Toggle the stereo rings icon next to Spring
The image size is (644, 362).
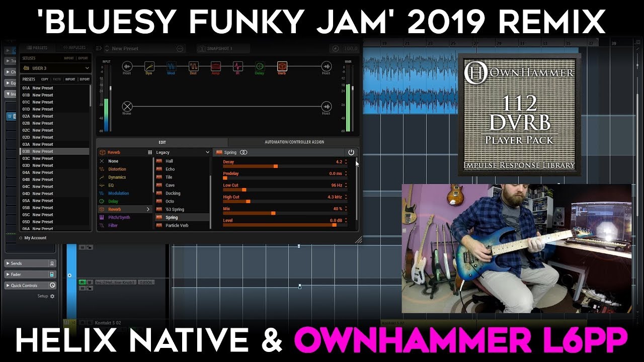(244, 152)
